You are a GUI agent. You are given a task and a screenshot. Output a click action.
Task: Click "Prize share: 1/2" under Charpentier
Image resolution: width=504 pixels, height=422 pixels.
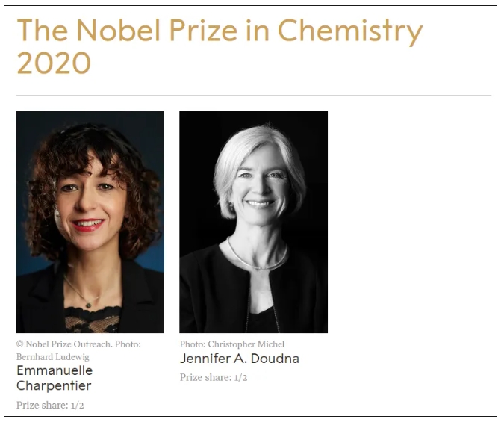pyautogui.click(x=50, y=406)
